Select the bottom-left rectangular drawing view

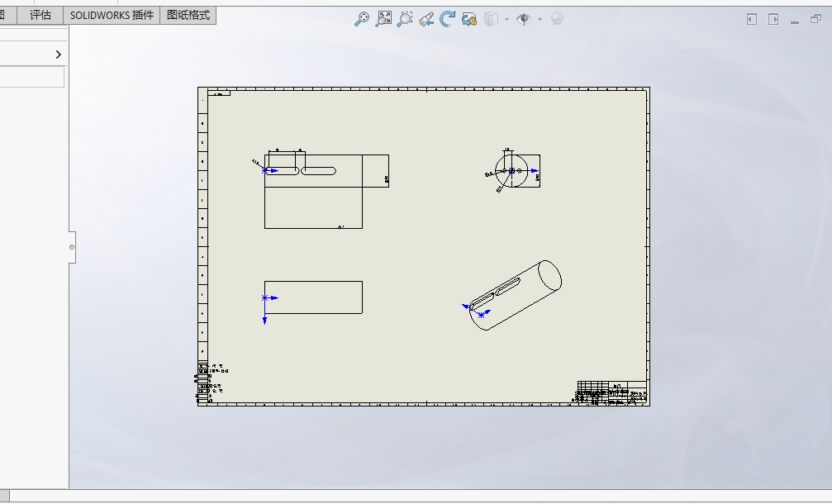313,297
